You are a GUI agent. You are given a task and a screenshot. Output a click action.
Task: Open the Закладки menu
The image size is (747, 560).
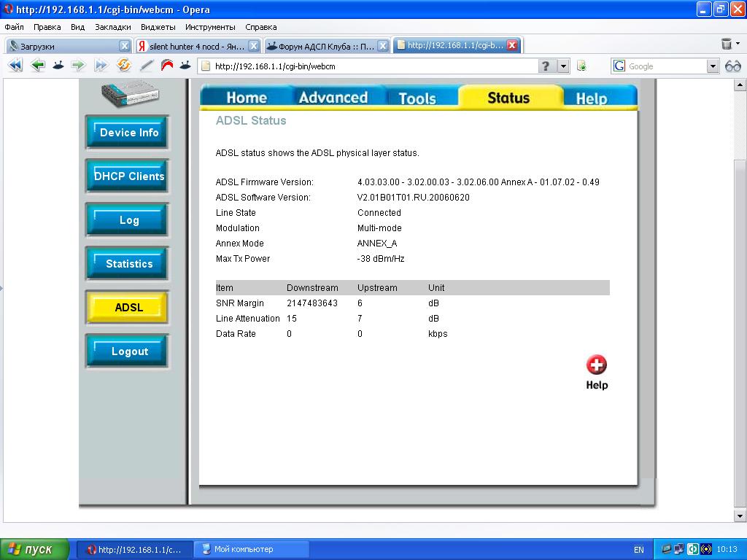pyautogui.click(x=112, y=27)
